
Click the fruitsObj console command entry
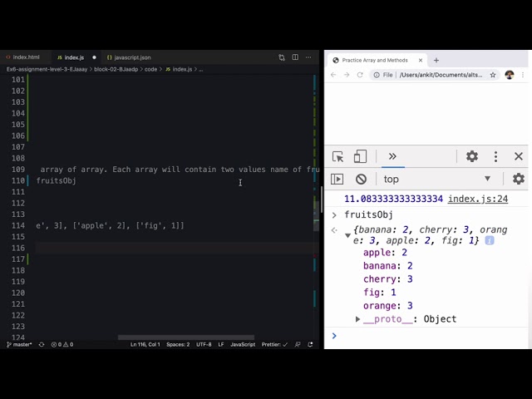[x=368, y=214]
